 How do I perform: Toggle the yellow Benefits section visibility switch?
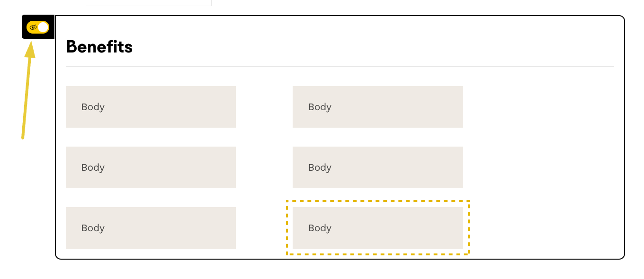point(38,27)
